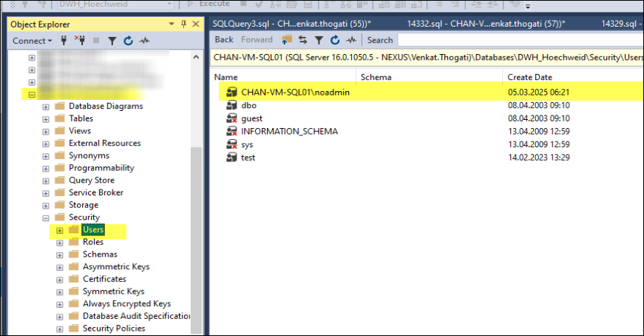The image size is (644, 336).
Task: Expand the Users folder node
Action: click(x=60, y=230)
